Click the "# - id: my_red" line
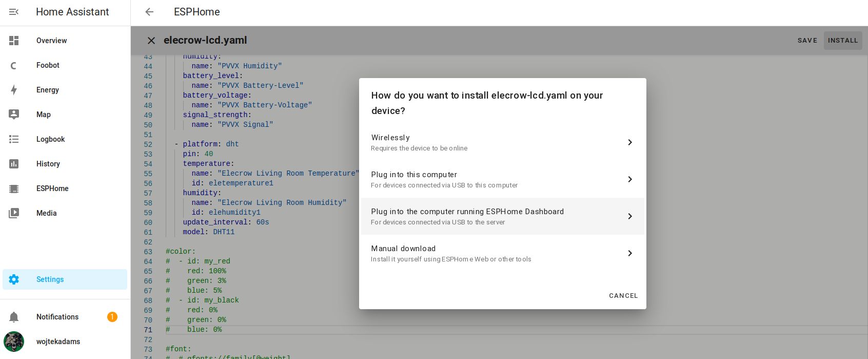 [198, 261]
